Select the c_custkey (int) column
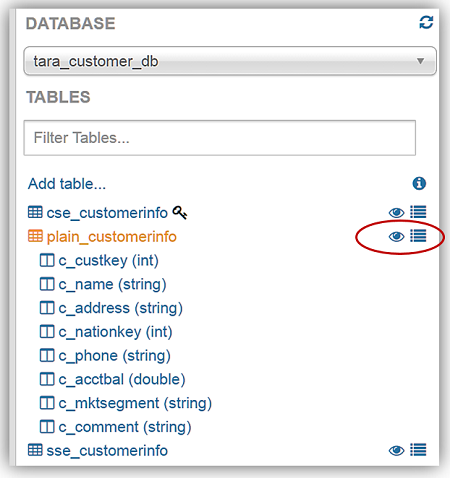 (x=108, y=260)
